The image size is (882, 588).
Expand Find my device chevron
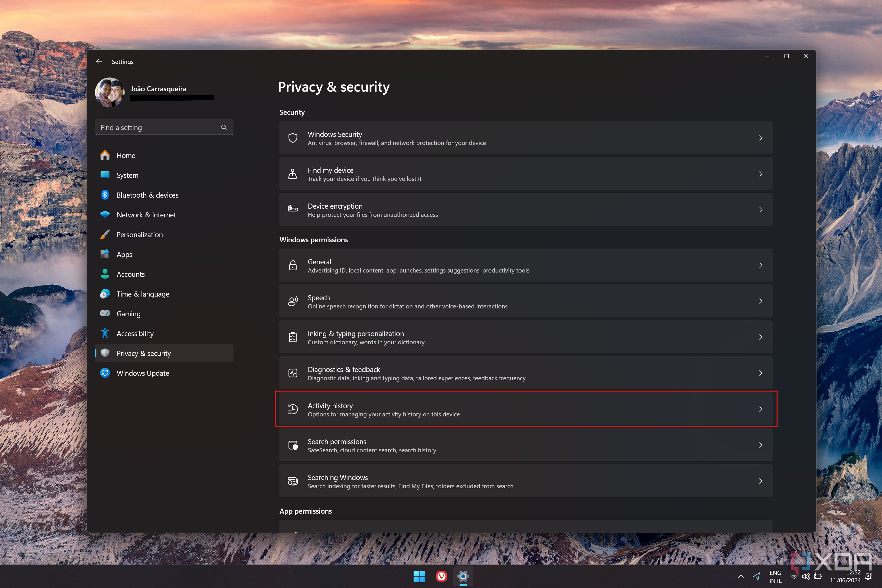pyautogui.click(x=761, y=174)
